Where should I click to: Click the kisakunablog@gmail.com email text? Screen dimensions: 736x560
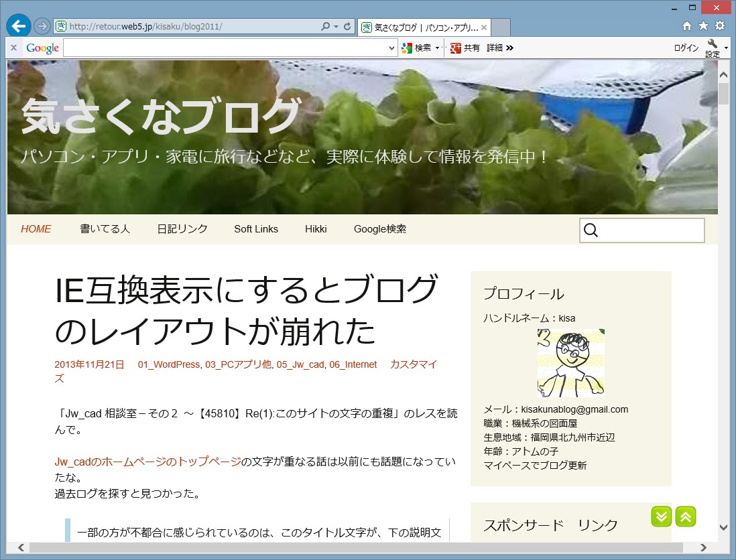tap(574, 409)
